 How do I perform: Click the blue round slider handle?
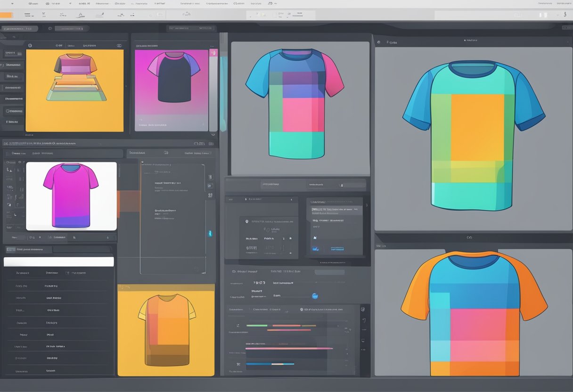click(315, 296)
